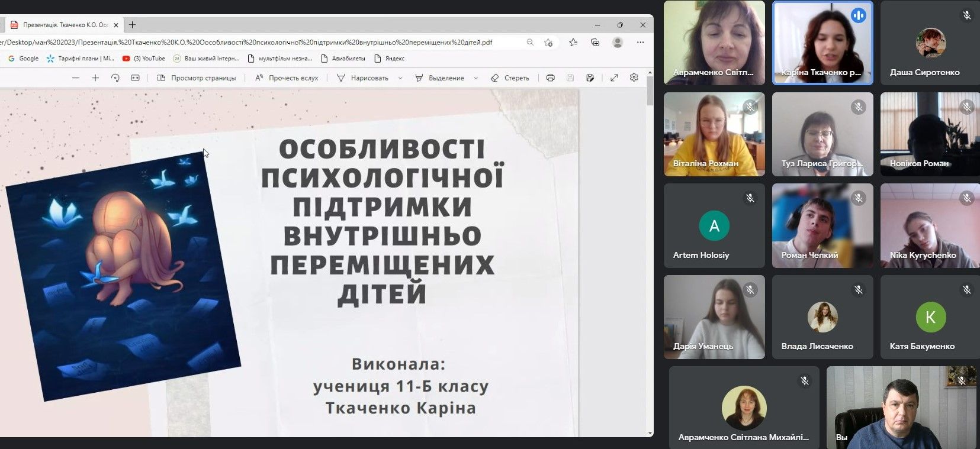This screenshot has width=980, height=449.
Task: Click the PDF vertical scrollbar thumb
Action: (650, 91)
